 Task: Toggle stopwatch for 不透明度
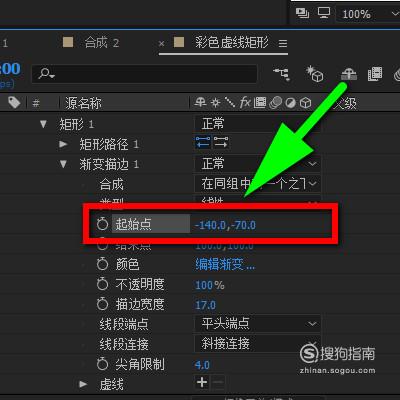(102, 284)
